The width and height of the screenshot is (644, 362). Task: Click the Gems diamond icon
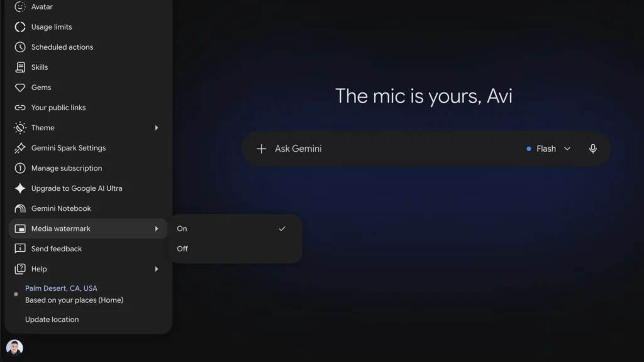coord(19,88)
